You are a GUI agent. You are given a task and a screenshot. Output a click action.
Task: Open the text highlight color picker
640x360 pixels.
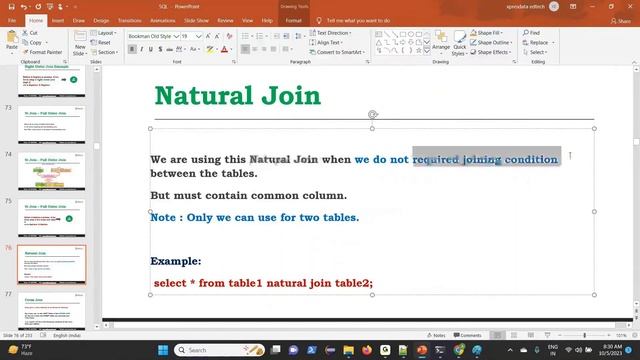pos(211,49)
